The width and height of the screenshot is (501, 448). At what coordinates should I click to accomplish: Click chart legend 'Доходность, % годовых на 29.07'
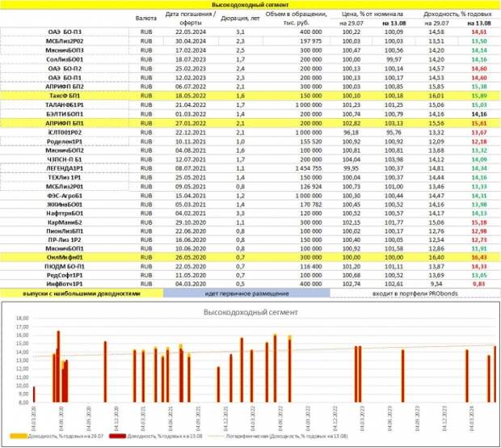[x=65, y=436]
